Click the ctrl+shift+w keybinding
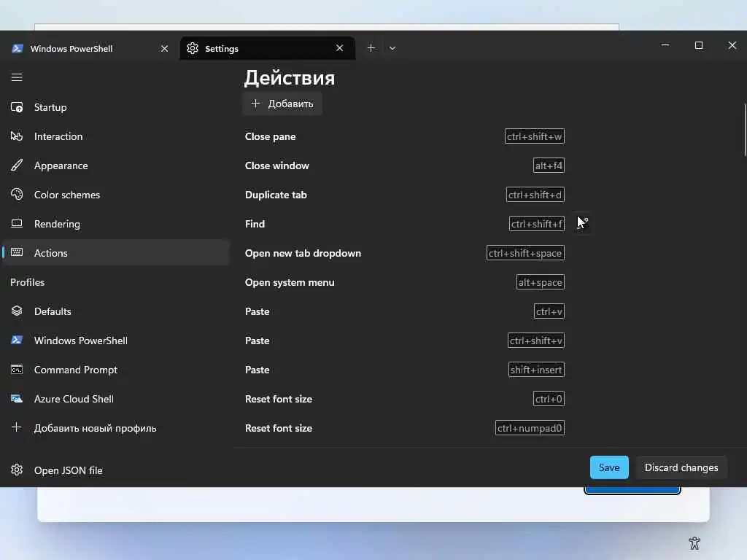The image size is (747, 560). pyautogui.click(x=535, y=136)
